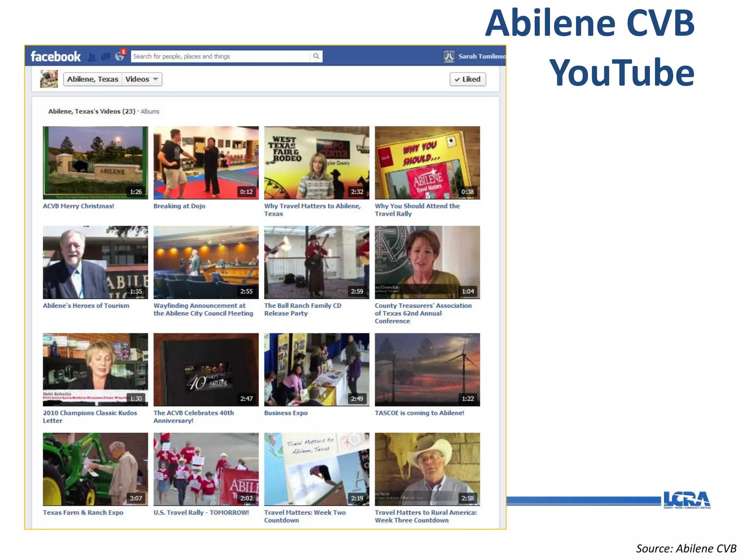The width and height of the screenshot is (747, 560).
Task: Open 'County Treasurers' Association of Texas' title link
Action: 423,313
